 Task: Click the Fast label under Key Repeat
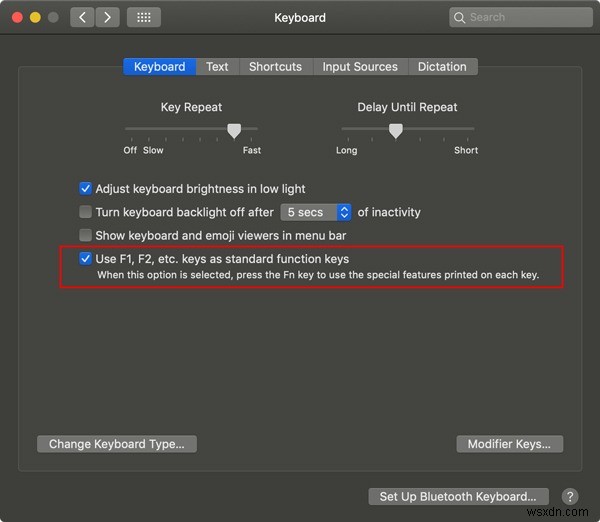pyautogui.click(x=252, y=150)
